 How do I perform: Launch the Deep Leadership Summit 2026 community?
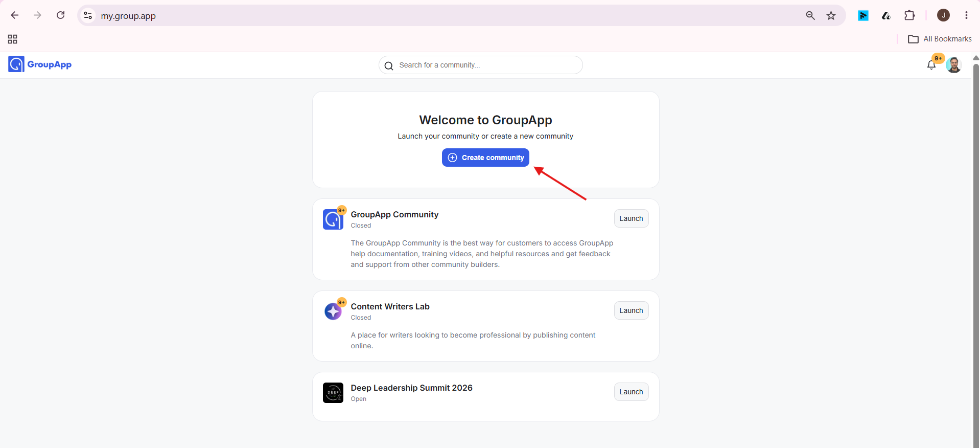[631, 392]
